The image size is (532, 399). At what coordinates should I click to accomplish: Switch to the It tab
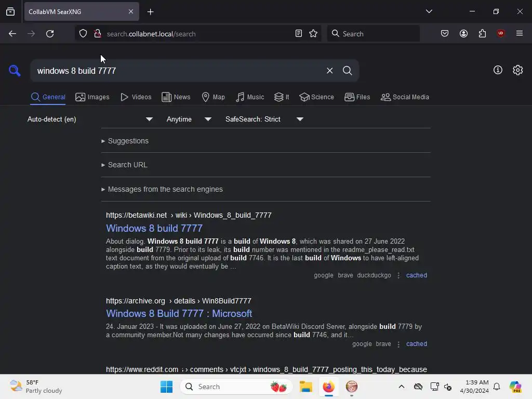[282, 97]
